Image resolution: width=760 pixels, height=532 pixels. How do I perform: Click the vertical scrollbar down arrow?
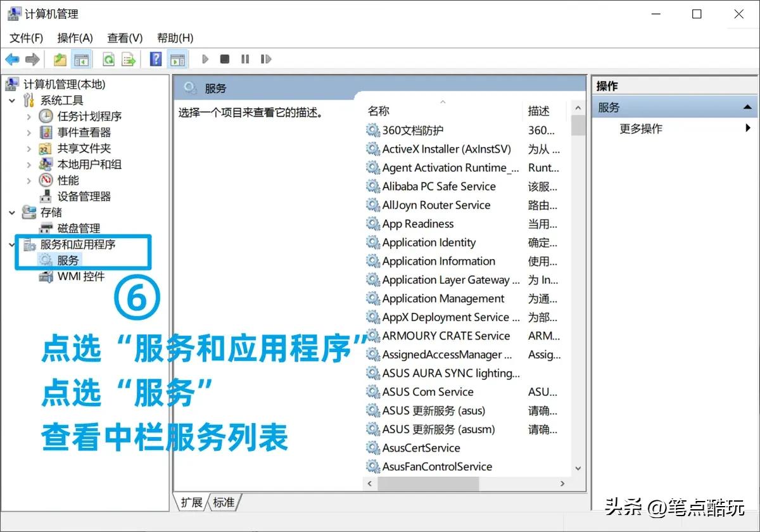coord(577,468)
